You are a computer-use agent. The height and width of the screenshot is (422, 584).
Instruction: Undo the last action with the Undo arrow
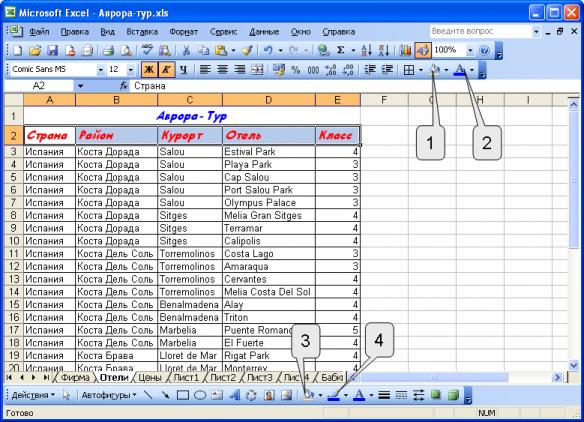tap(268, 50)
